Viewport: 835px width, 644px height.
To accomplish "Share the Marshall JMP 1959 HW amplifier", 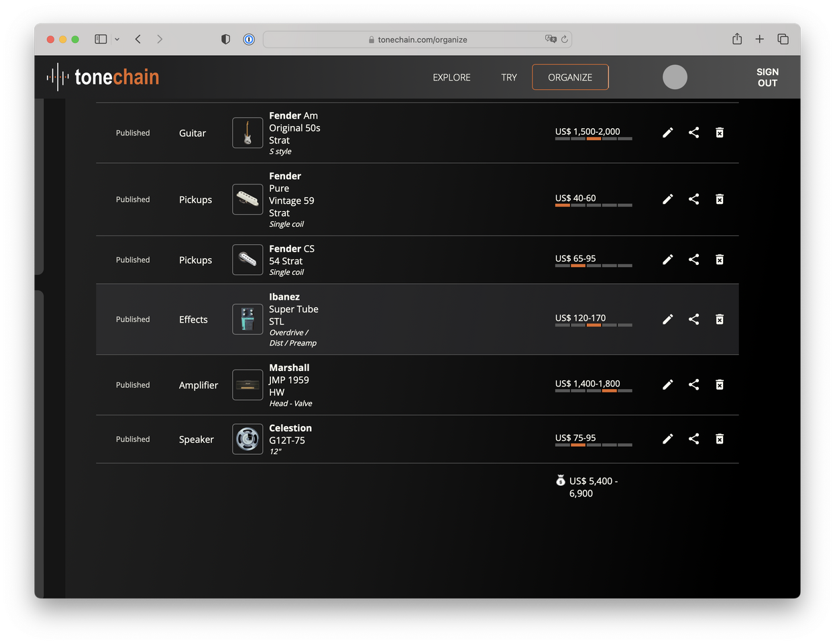I will (693, 384).
